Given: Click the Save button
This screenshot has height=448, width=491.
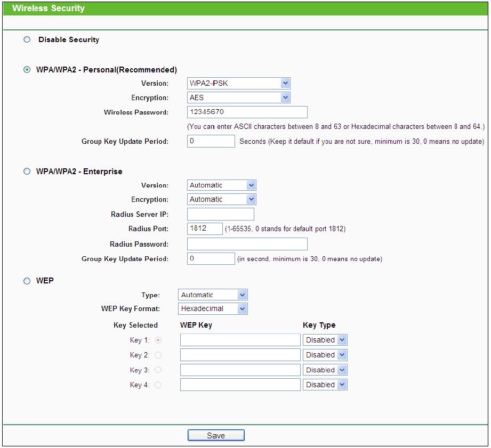Looking at the screenshot, I should [x=216, y=435].
